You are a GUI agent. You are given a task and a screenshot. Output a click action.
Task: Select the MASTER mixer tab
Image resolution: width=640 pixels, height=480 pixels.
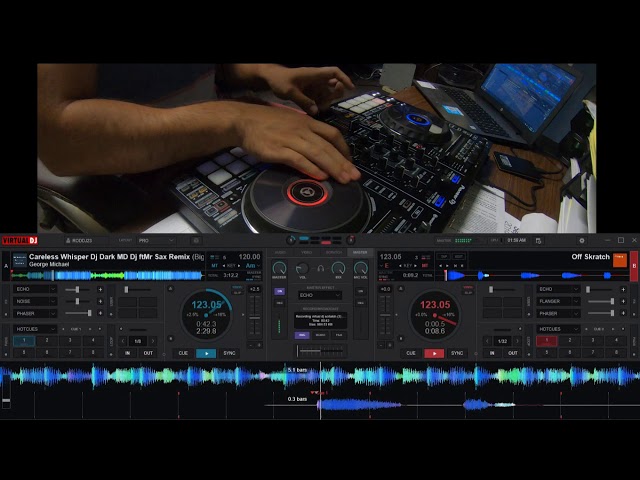coord(360,253)
